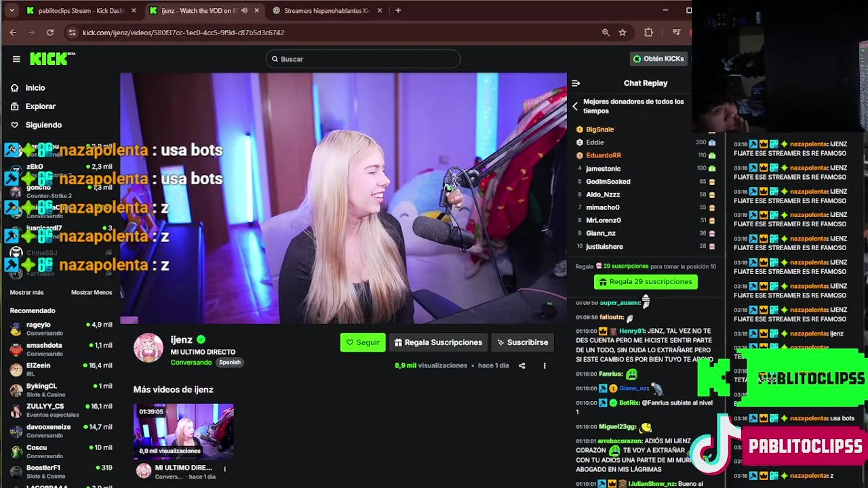Image resolution: width=868 pixels, height=488 pixels.
Task: Open the three-dot menu beside MI ULTIMO DIRE...
Action: coord(224,468)
